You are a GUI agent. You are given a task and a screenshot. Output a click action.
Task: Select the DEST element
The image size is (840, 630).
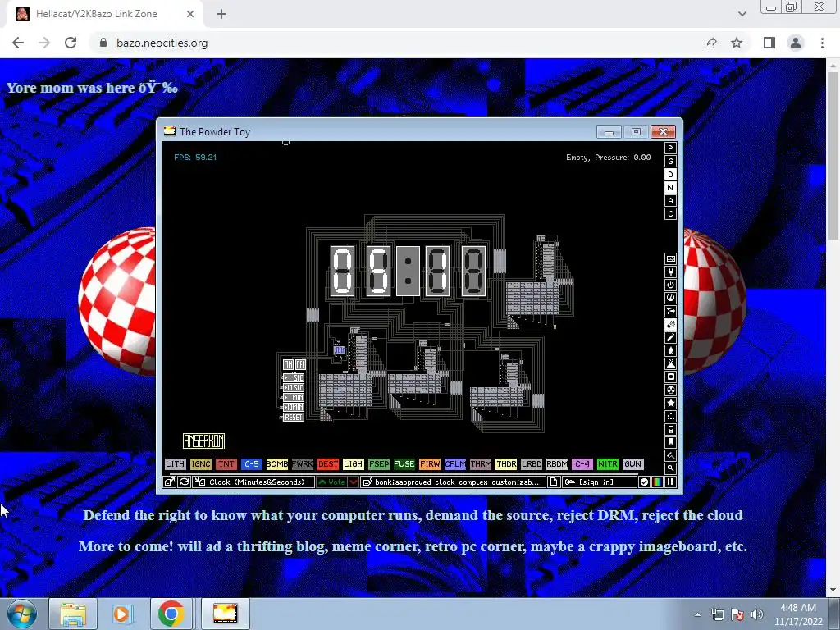(x=328, y=464)
